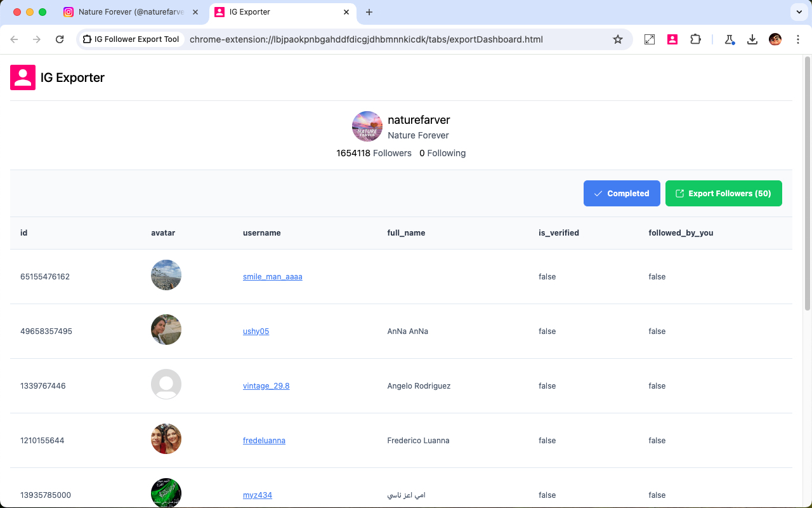Select the IG Exporter tab

(283, 12)
